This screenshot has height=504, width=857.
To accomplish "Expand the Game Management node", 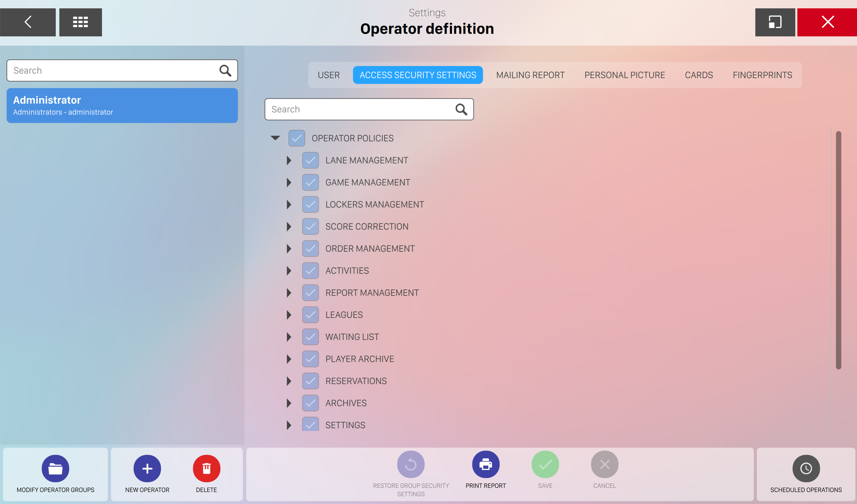I will [289, 183].
